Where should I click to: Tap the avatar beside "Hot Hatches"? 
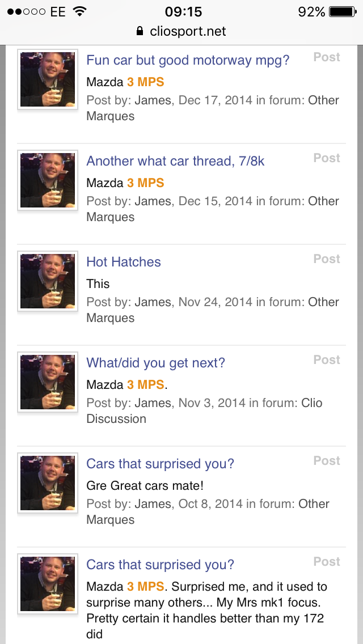point(48,281)
